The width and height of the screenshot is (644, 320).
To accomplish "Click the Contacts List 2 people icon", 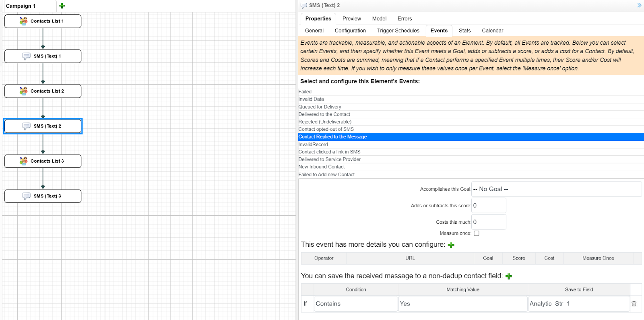I will [24, 91].
